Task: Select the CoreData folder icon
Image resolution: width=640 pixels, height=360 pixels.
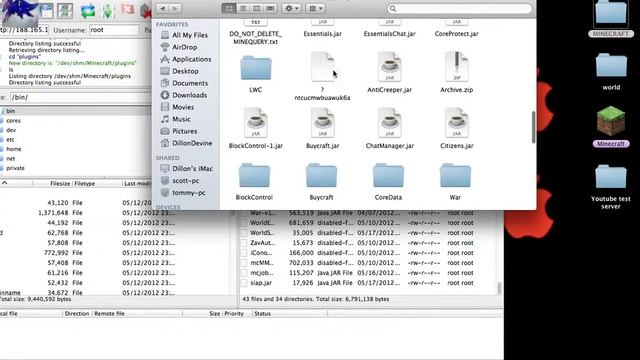Action: pos(388,176)
